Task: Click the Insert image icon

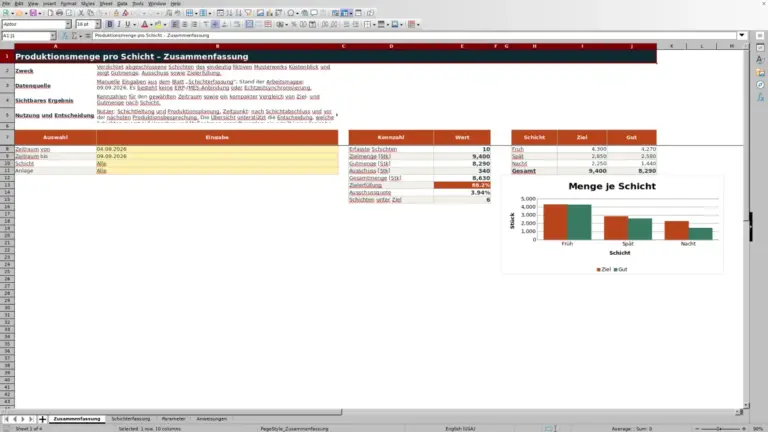Action: 260,13
